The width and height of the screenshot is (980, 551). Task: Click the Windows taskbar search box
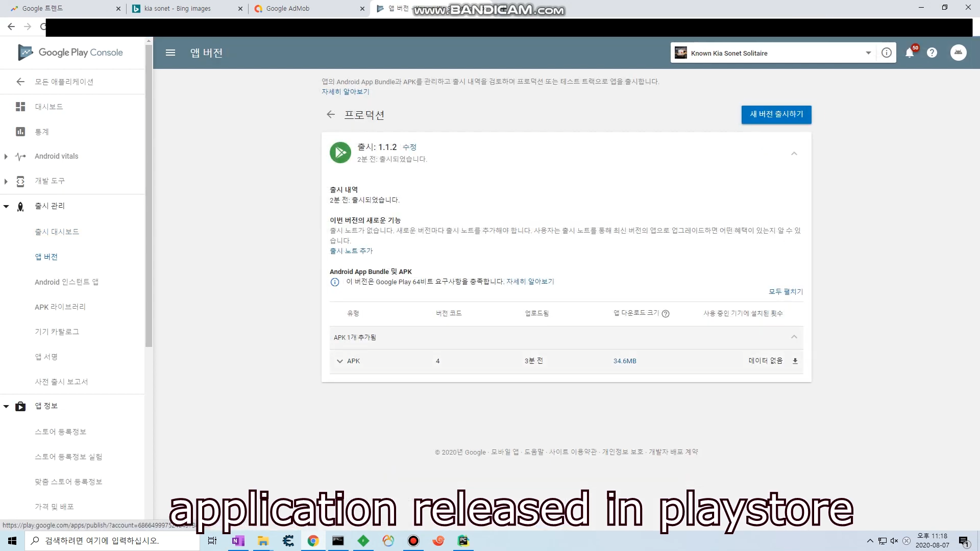(112, 541)
